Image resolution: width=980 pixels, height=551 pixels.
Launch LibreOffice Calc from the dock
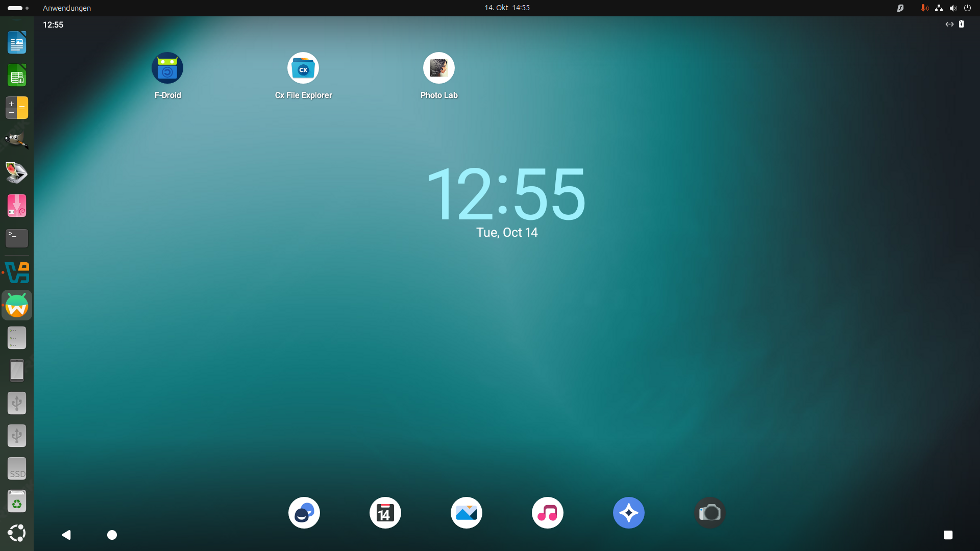pos(17,76)
